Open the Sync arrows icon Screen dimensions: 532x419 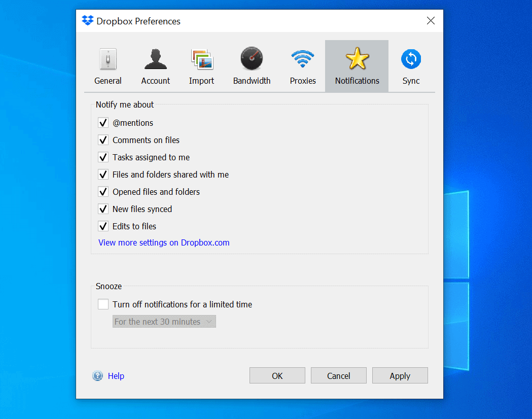coord(411,59)
